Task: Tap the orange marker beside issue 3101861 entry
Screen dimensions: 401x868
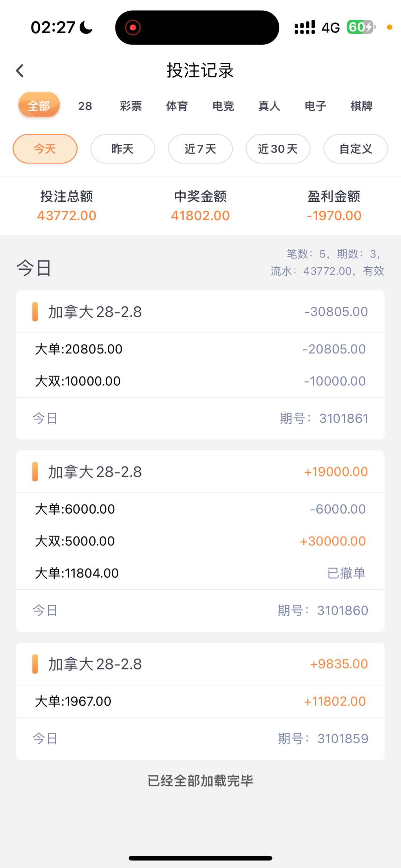Action: (x=35, y=312)
